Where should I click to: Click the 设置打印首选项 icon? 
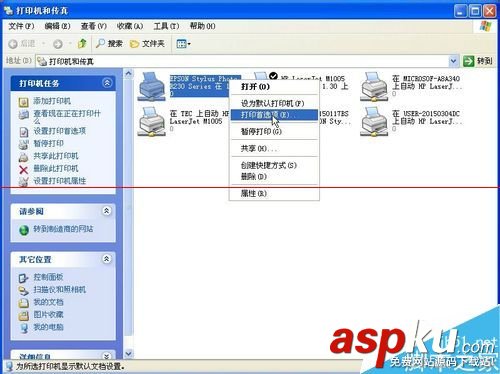click(x=24, y=132)
